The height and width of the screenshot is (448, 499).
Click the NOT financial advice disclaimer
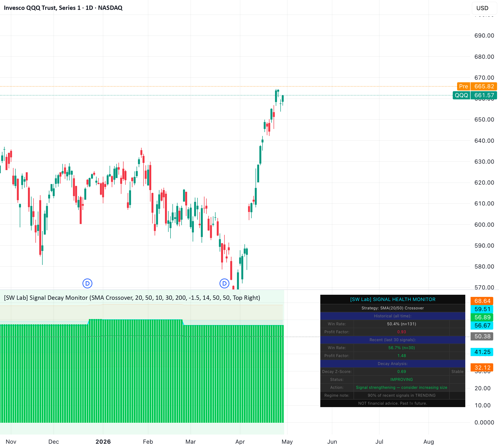click(393, 403)
